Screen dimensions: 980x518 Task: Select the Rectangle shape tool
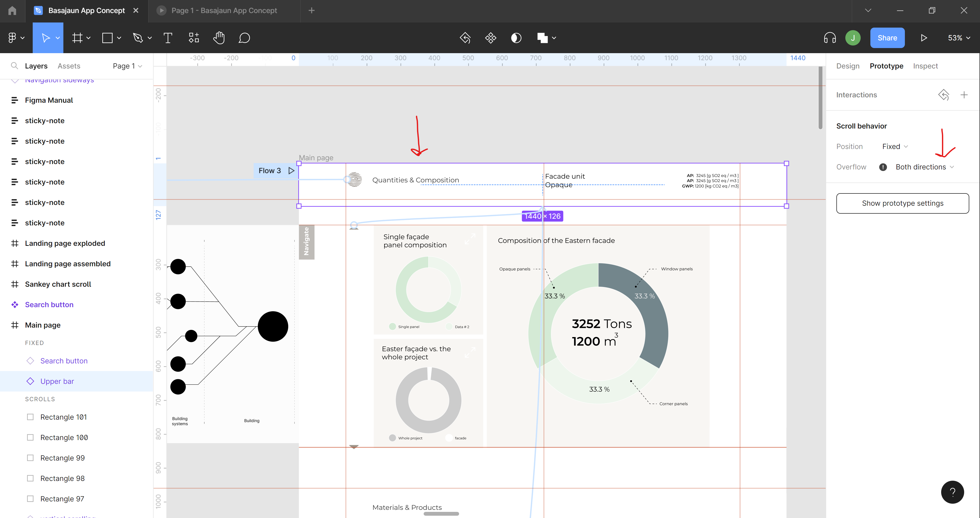pyautogui.click(x=107, y=38)
